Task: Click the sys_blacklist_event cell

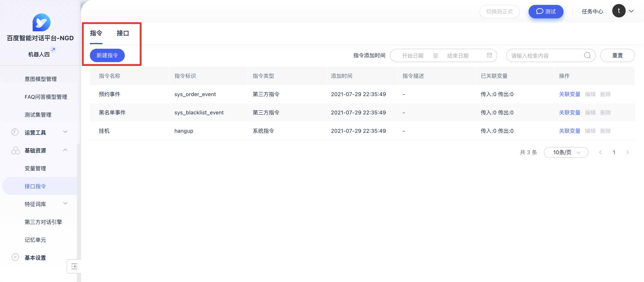Action: [x=199, y=112]
